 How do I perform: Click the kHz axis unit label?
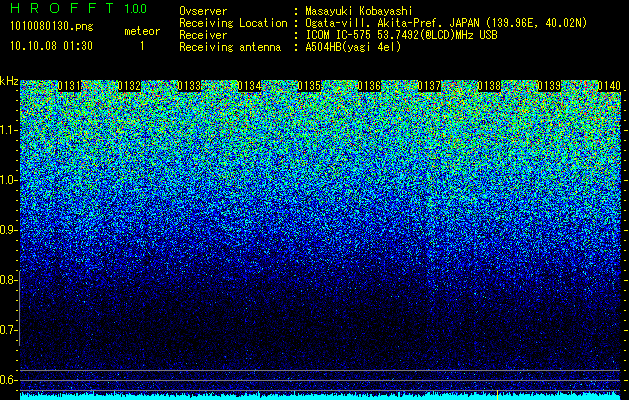click(9, 81)
